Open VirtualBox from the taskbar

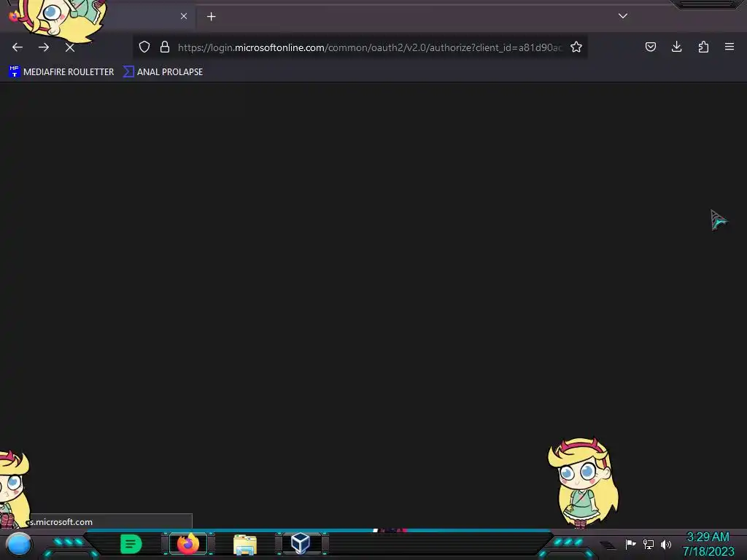click(301, 543)
